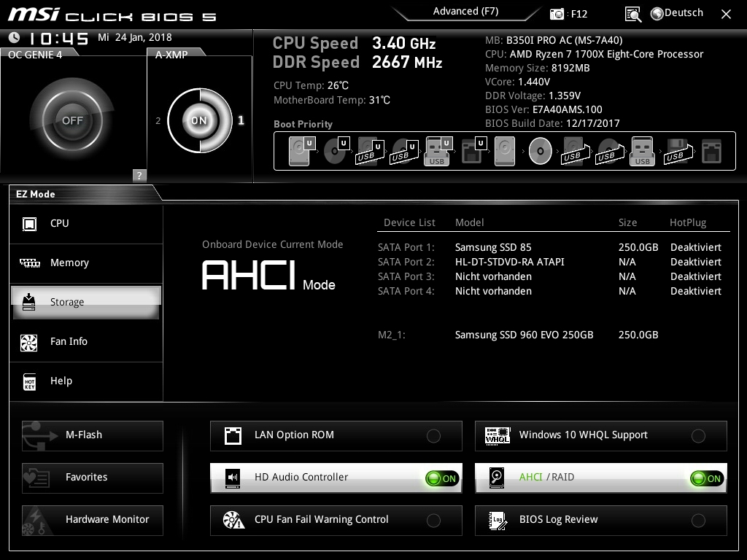Click the BIOS version E7A40AMS.100

tap(568, 109)
